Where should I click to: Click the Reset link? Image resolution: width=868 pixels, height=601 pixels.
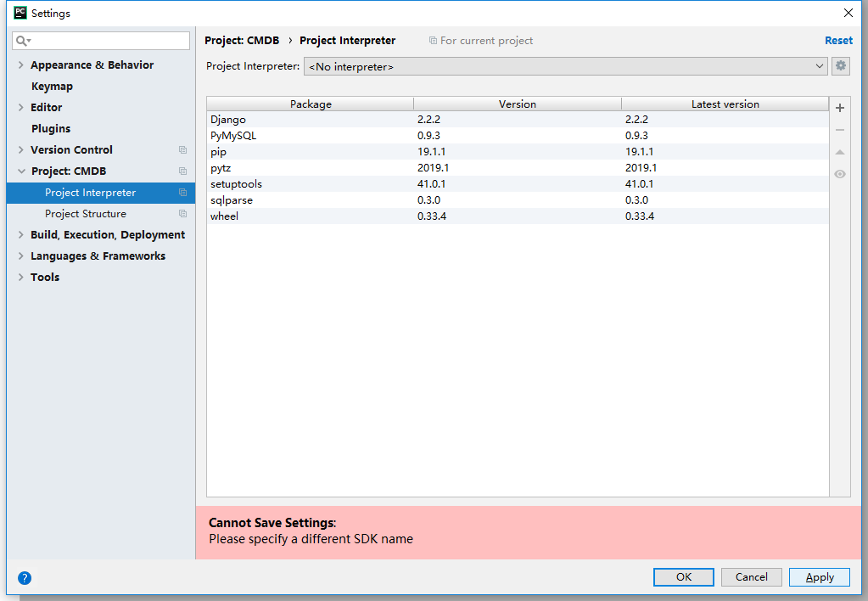(x=838, y=40)
